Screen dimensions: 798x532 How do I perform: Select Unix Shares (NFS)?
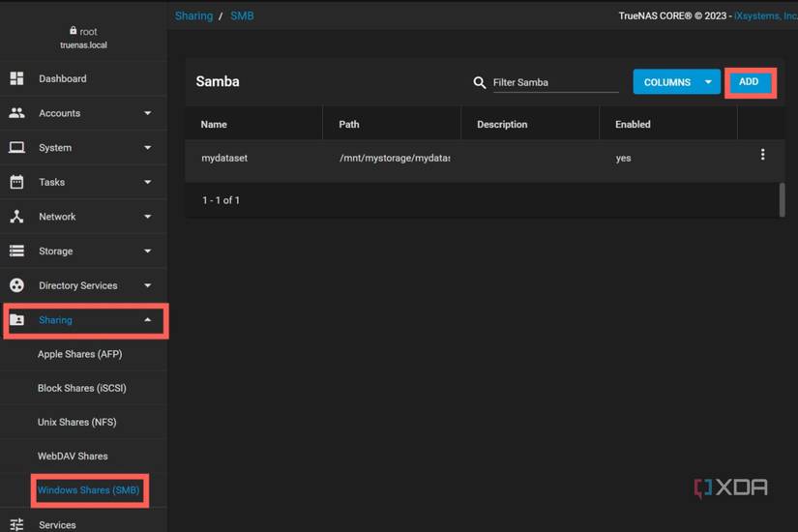(x=76, y=423)
